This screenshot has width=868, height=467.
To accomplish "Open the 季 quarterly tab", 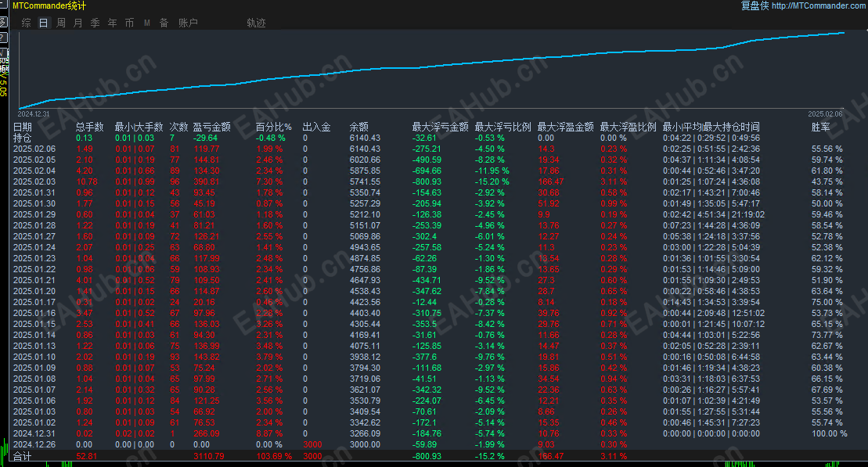I will 95,23.
